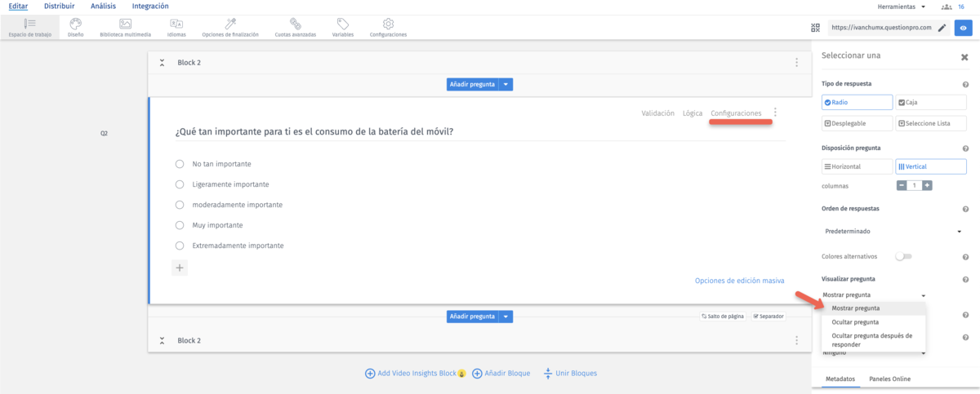This screenshot has width=980, height=394.
Task: Open the question Lógica settings
Action: [x=693, y=113]
